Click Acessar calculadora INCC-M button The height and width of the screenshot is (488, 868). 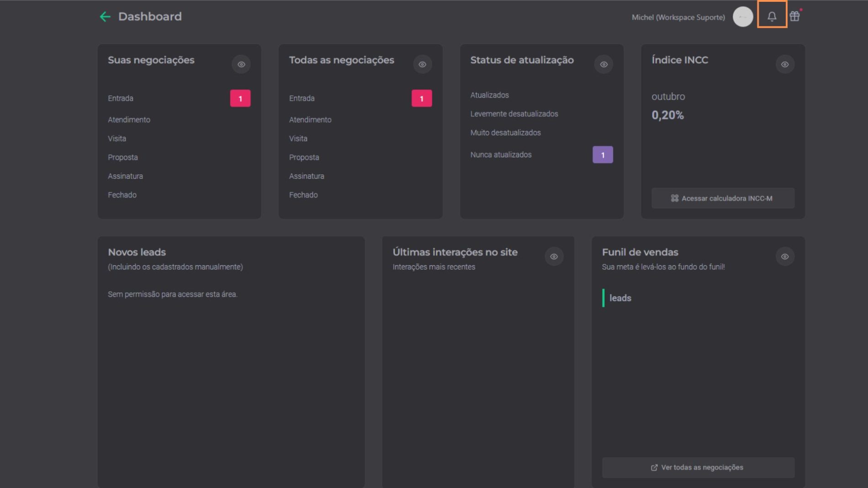(x=723, y=198)
